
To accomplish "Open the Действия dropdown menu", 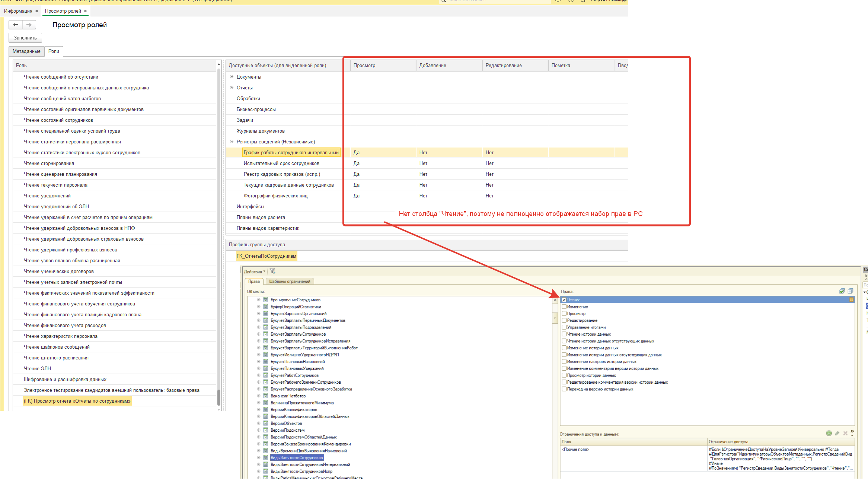I will coord(255,272).
